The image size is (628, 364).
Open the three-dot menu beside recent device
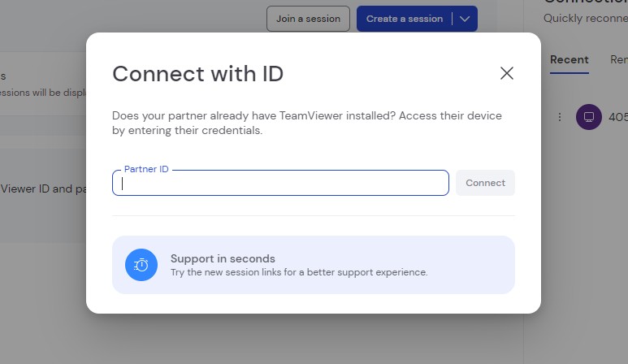pyautogui.click(x=559, y=117)
